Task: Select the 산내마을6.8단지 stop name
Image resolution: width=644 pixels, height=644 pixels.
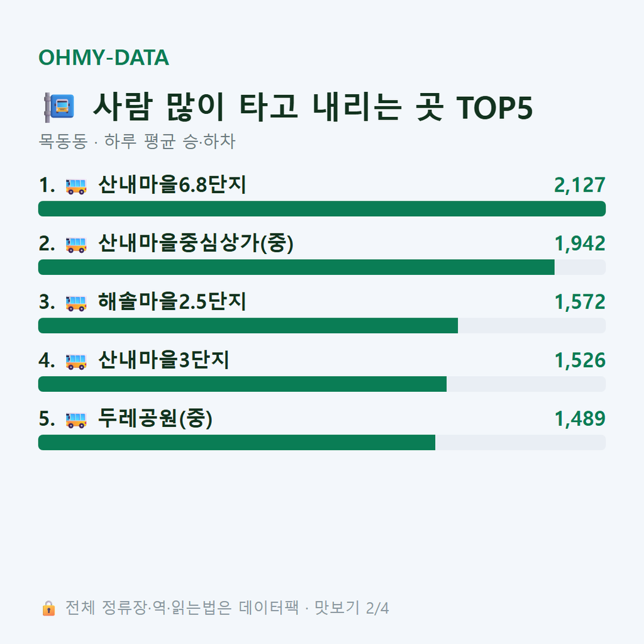Action: (172, 185)
